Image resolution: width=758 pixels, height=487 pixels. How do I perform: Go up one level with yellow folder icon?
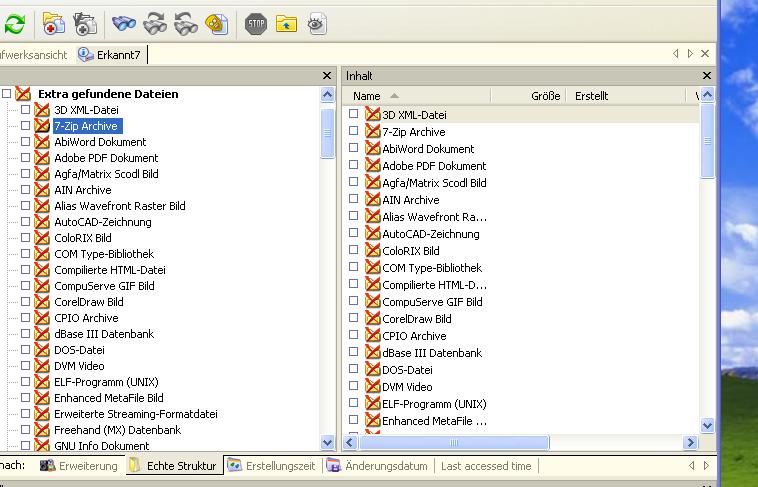[286, 24]
